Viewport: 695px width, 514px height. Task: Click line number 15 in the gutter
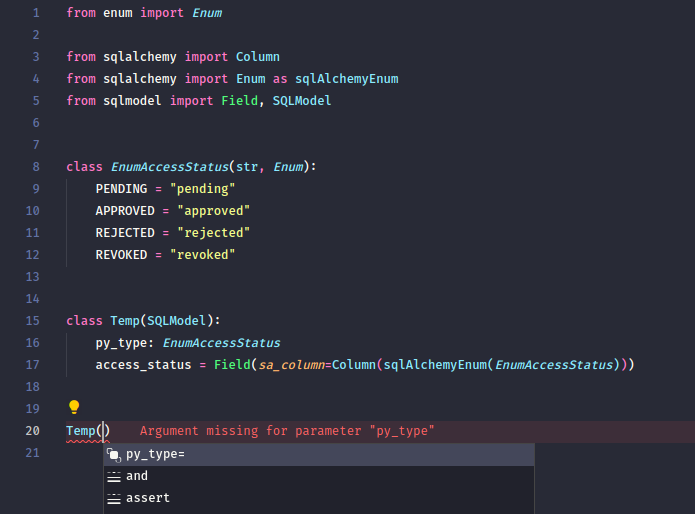pyautogui.click(x=32, y=321)
